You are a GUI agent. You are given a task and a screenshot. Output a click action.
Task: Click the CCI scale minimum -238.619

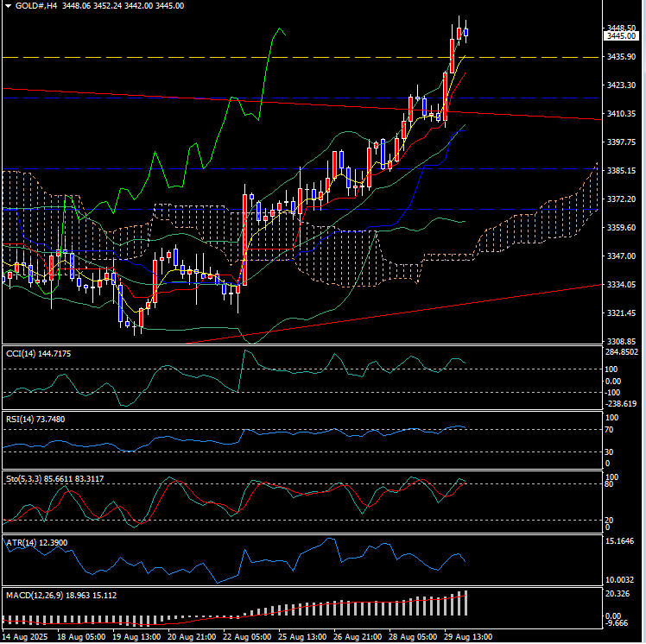pos(621,404)
